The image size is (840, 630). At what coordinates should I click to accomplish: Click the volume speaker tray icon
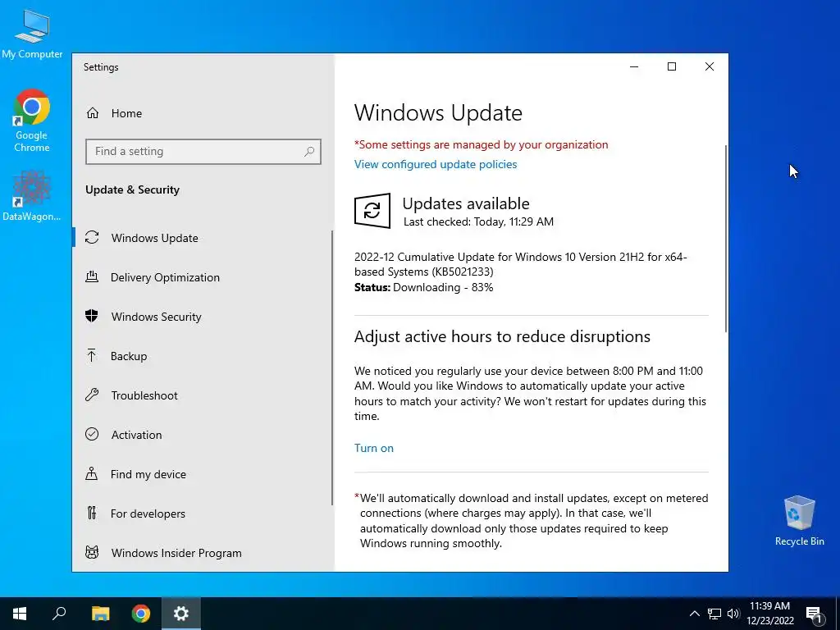733,614
